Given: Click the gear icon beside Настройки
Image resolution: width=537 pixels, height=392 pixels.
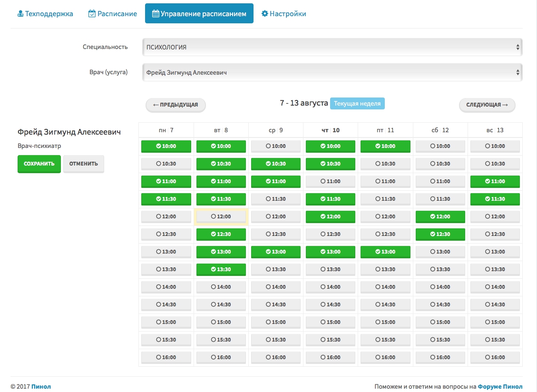Looking at the screenshot, I should click(264, 14).
